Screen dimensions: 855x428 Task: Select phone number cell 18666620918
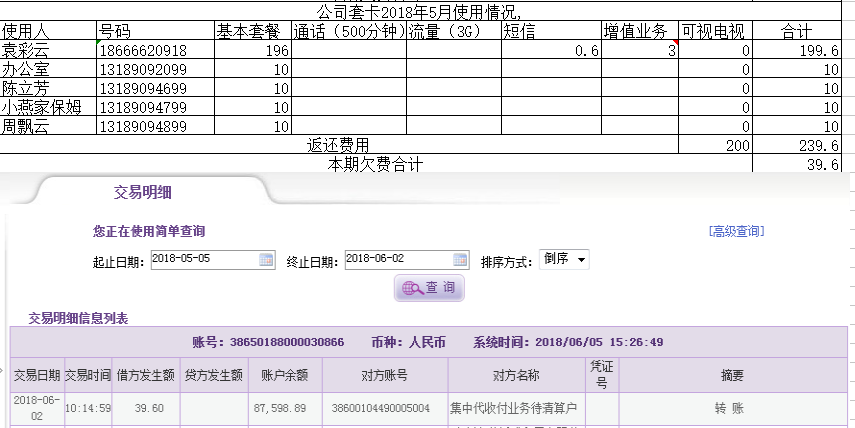click(x=155, y=50)
